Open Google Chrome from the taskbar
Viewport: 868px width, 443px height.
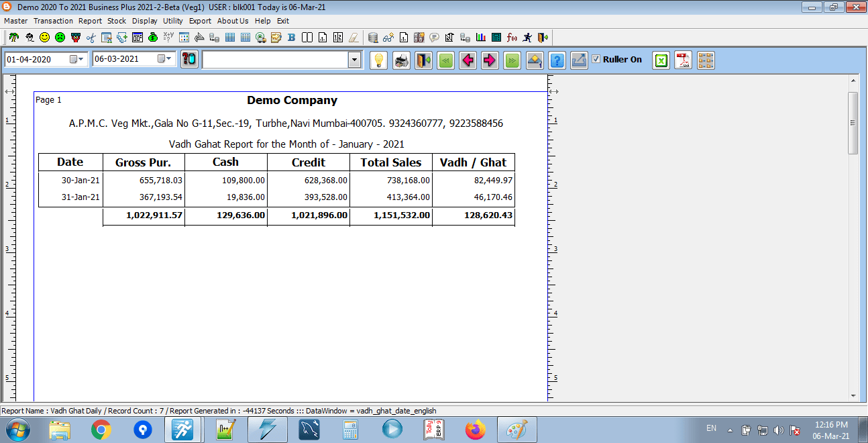coord(101,430)
